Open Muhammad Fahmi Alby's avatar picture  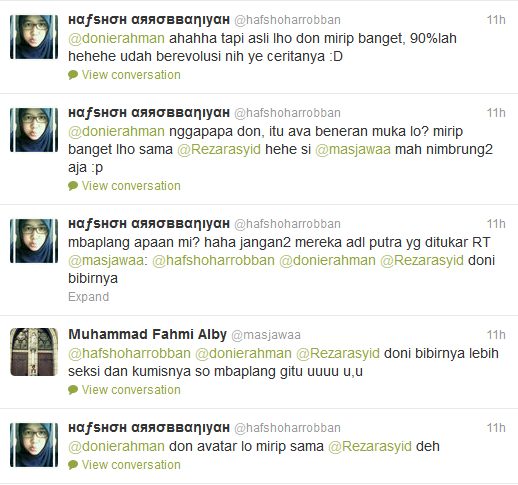34,352
